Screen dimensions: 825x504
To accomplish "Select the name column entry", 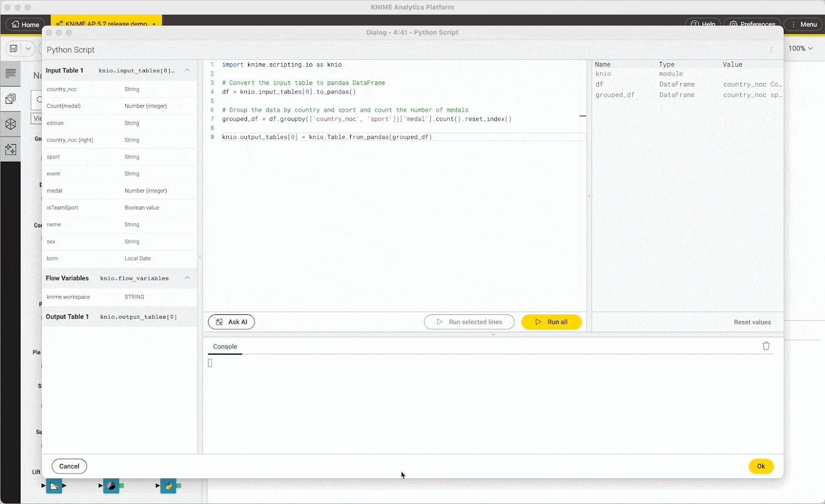I will [x=120, y=225].
